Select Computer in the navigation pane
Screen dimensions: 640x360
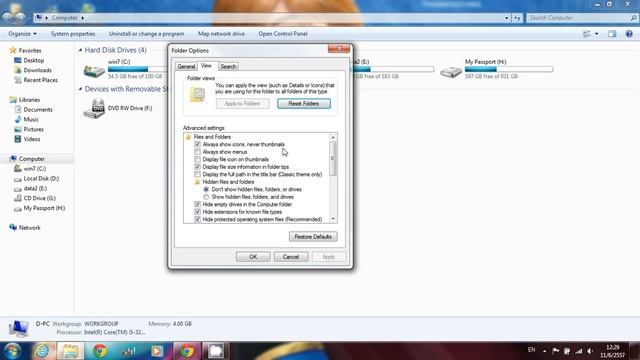point(32,159)
